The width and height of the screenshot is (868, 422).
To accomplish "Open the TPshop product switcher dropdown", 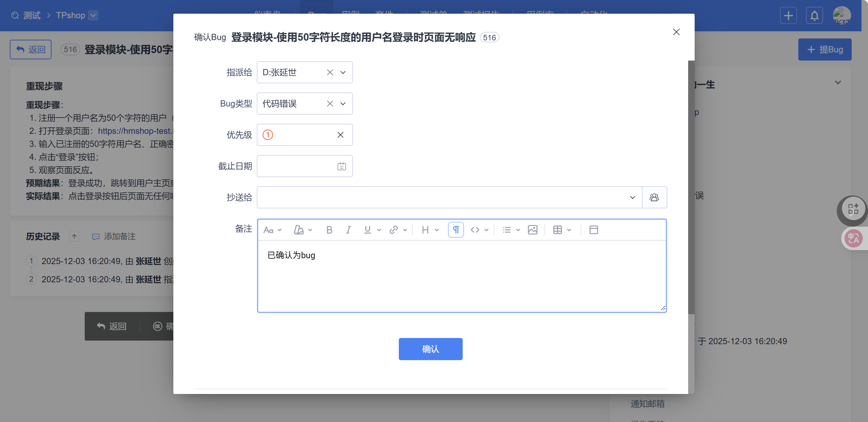I will point(93,16).
